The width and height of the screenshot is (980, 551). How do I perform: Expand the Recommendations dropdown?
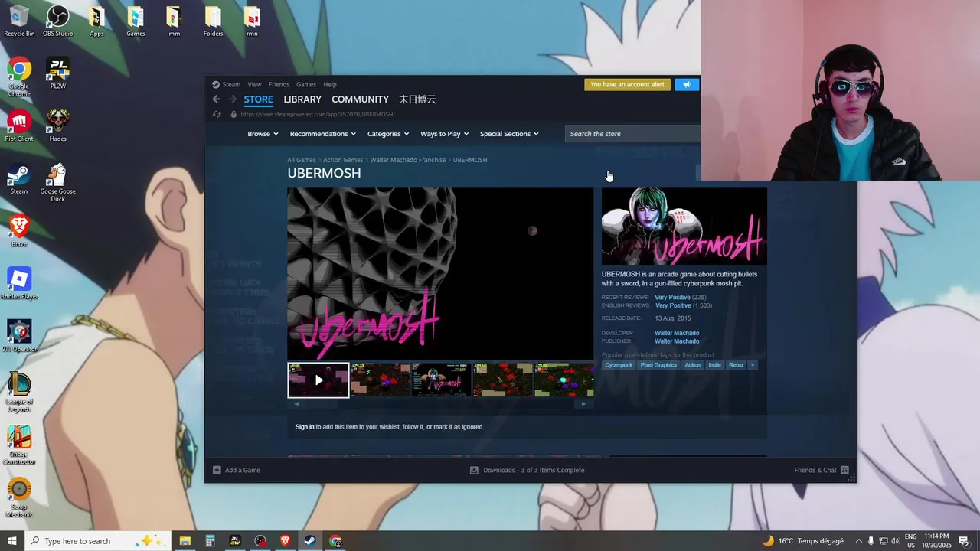[323, 134]
